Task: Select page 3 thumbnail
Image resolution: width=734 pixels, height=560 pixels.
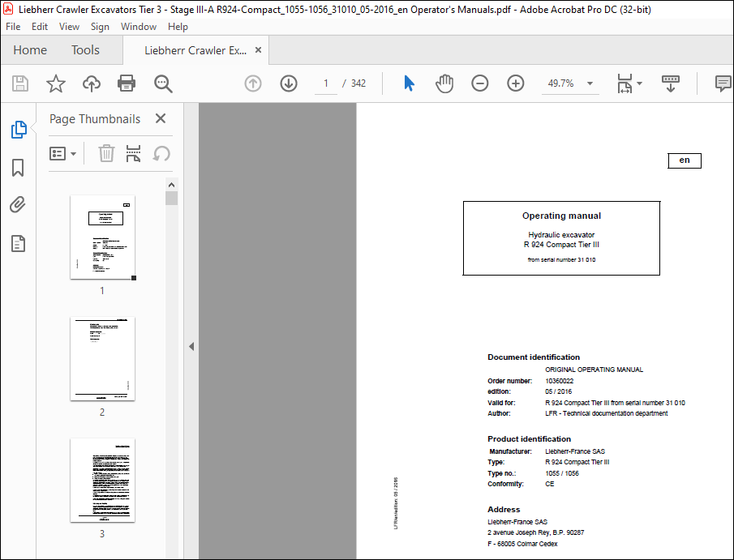Action: tap(102, 481)
